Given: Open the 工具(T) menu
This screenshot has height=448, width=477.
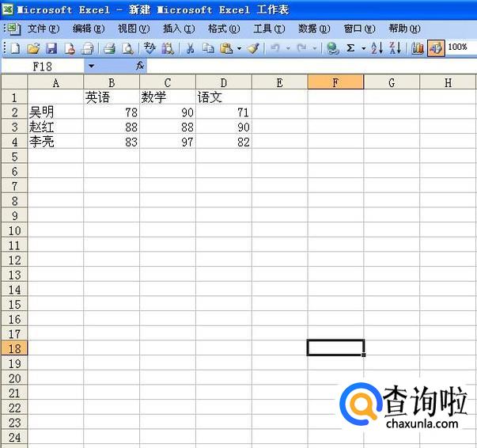Looking at the screenshot, I should 269,29.
